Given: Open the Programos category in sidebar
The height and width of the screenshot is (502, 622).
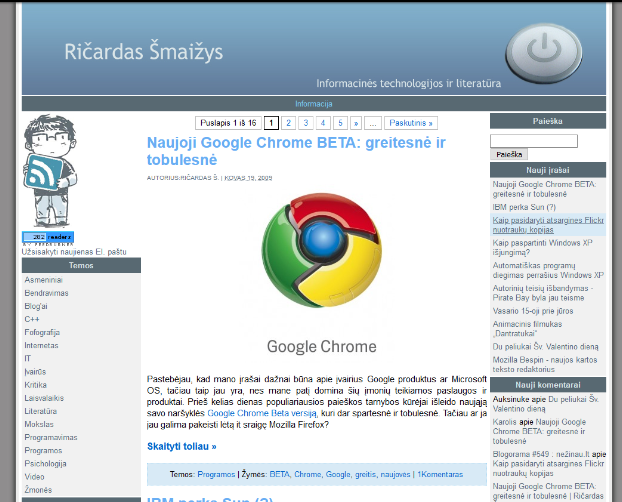Looking at the screenshot, I should 43,450.
